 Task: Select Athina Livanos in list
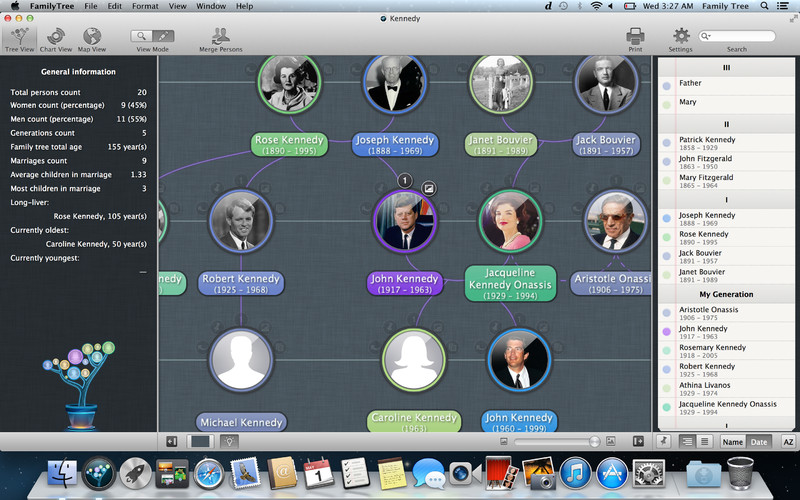(x=727, y=388)
